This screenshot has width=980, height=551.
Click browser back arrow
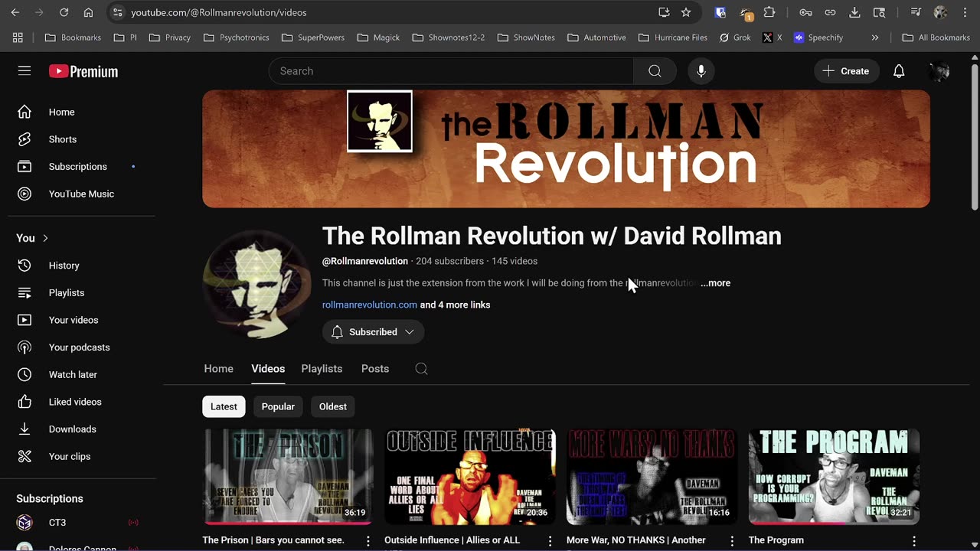tap(15, 12)
